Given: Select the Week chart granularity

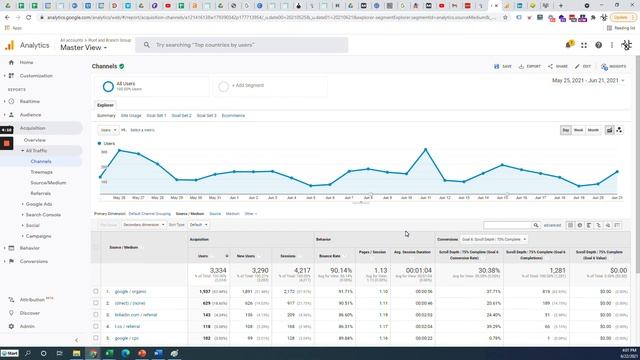Looking at the screenshot, I should [578, 130].
